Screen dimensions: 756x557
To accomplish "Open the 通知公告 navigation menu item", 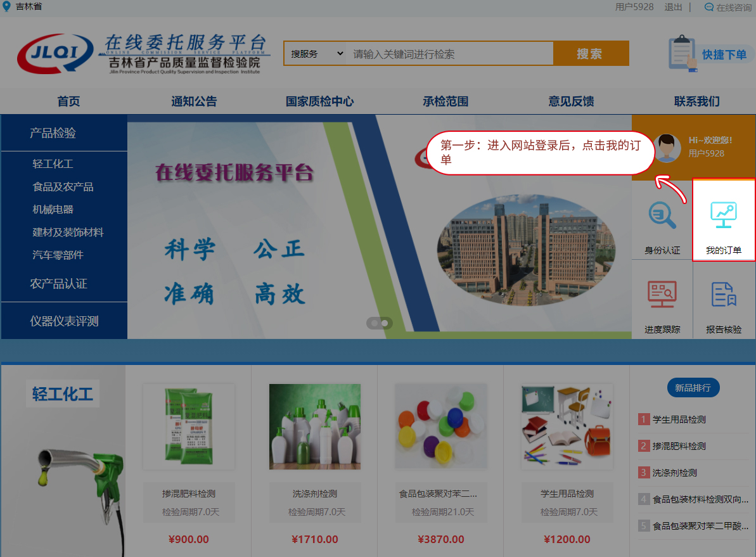I will coord(194,101).
